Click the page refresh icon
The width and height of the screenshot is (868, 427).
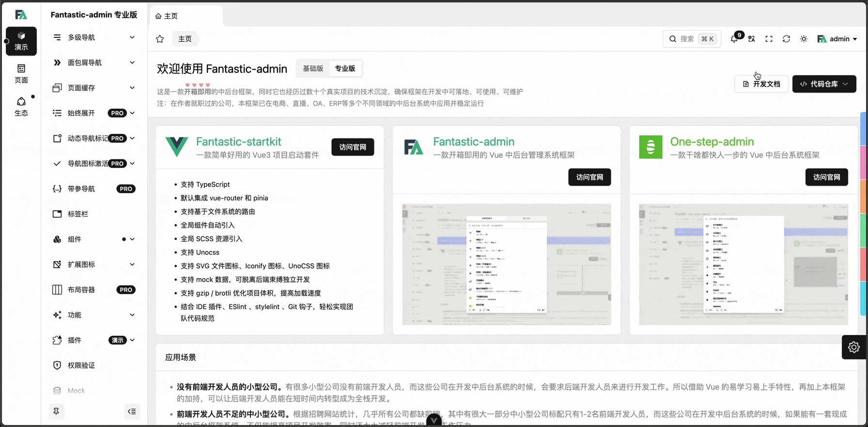point(786,39)
